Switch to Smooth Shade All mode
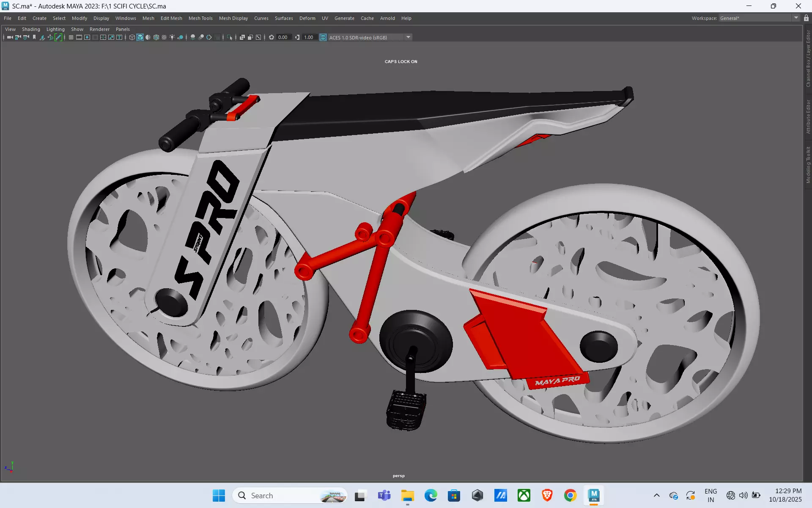Viewport: 812px width, 508px height. 140,37
